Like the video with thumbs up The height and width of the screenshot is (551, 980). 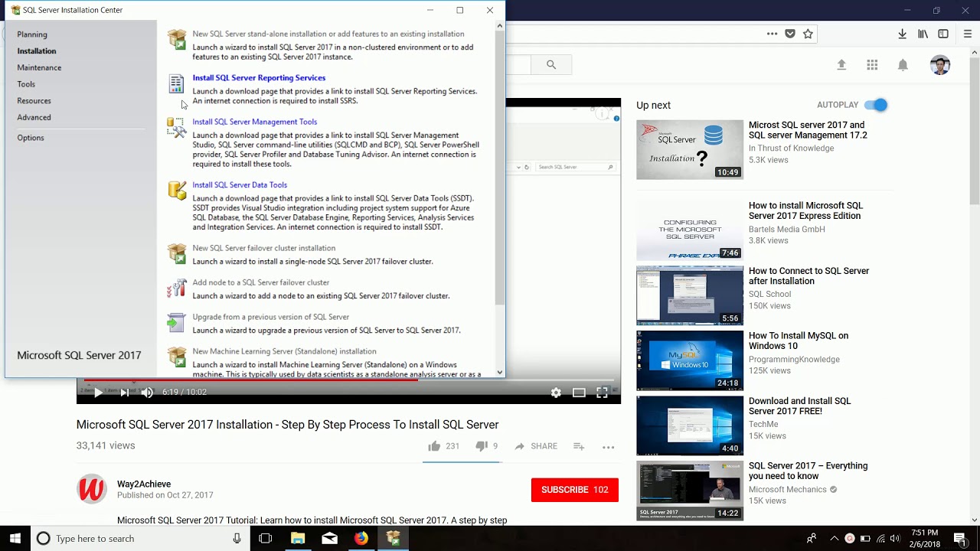coord(434,446)
